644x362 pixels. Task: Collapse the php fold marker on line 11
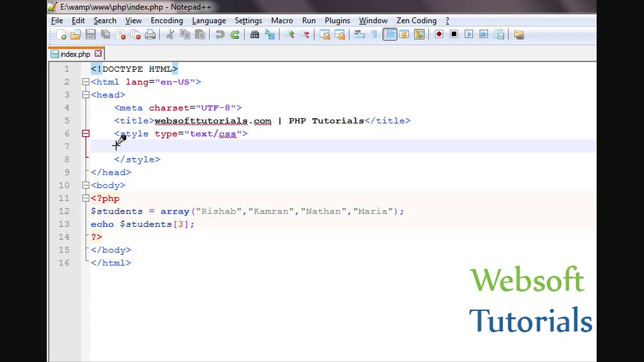86,198
